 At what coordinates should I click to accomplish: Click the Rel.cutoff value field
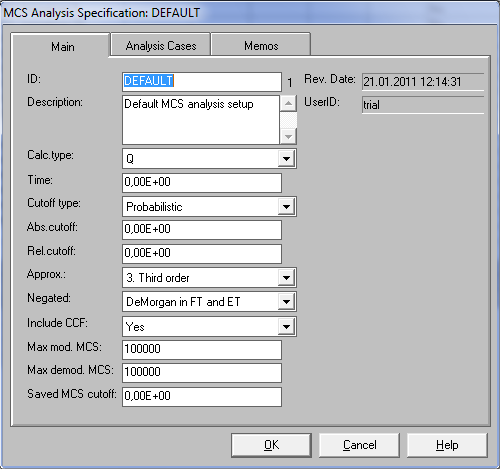[x=202, y=254]
